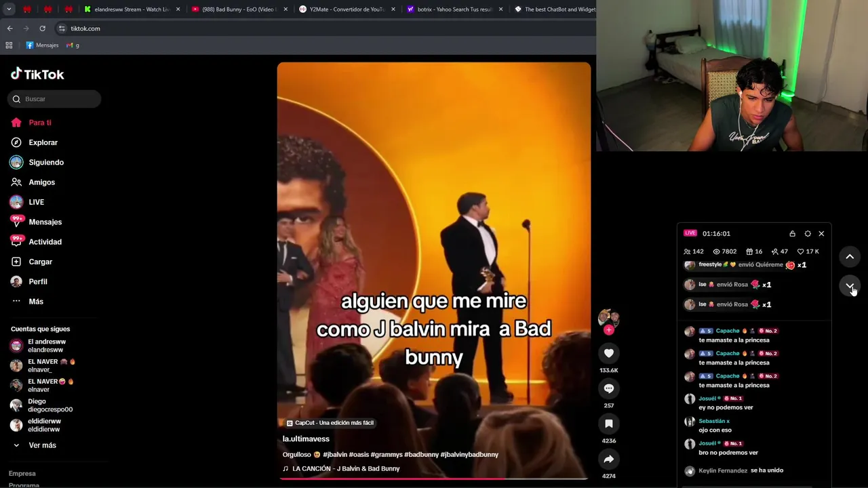Open site info icon in address bar
The height and width of the screenshot is (488, 868).
pos(62,28)
